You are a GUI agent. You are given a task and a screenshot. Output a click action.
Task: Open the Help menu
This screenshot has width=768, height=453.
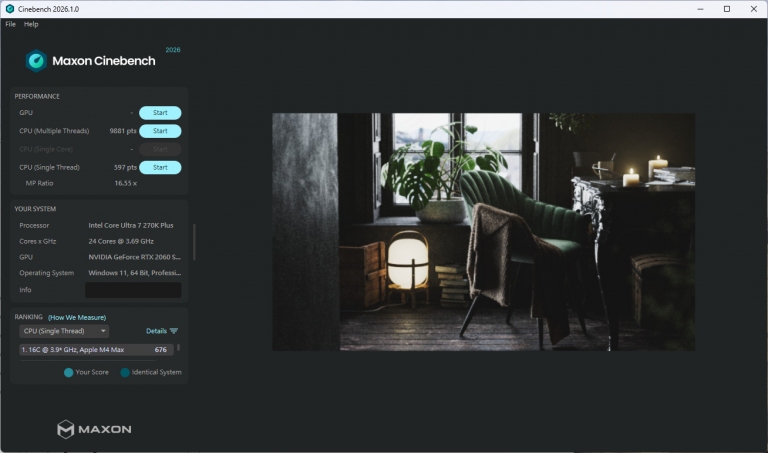tap(31, 24)
